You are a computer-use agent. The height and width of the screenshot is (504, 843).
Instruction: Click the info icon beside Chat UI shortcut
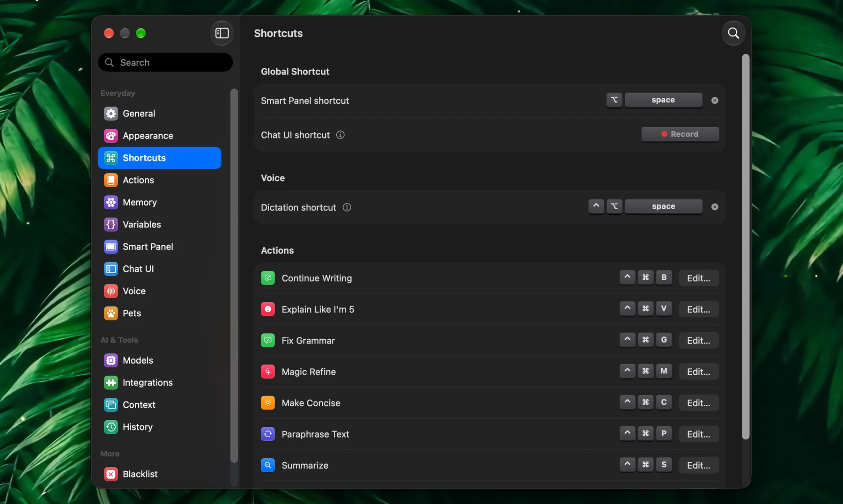point(340,135)
